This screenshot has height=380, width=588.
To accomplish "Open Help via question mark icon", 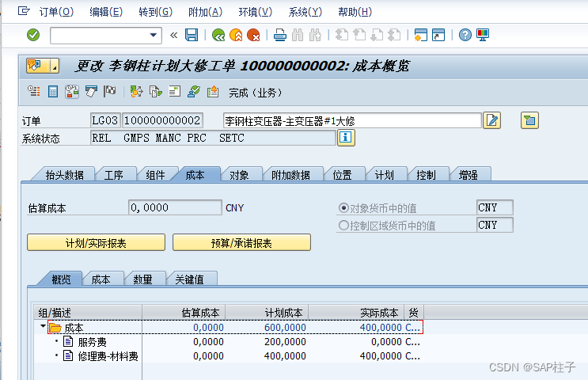I will [465, 36].
